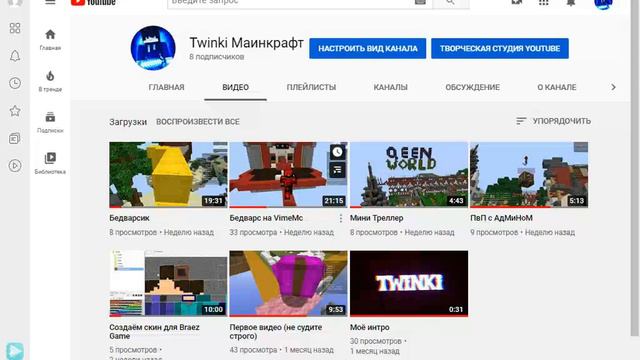Image resolution: width=640 pixels, height=360 pixels.
Task: Open the Бедварсик thumbnail with yellow block
Action: coord(168,174)
